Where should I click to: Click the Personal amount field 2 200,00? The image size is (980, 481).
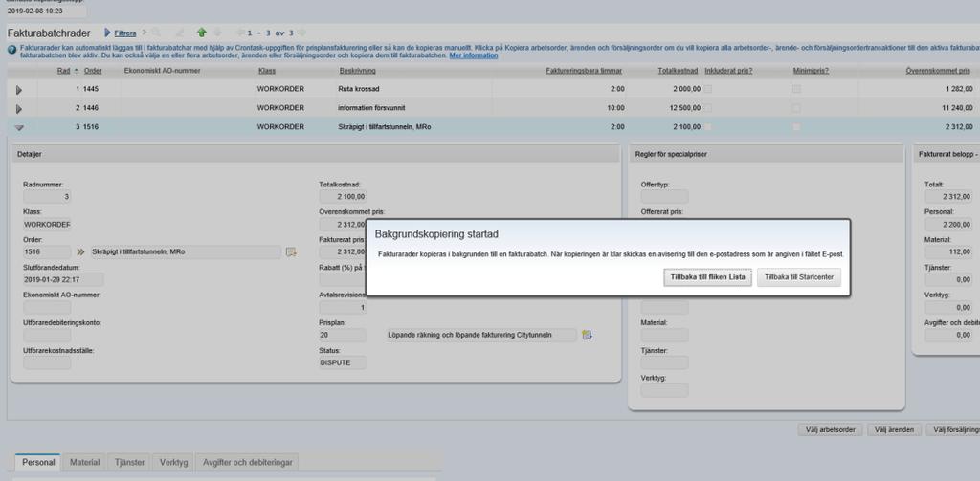[948, 225]
